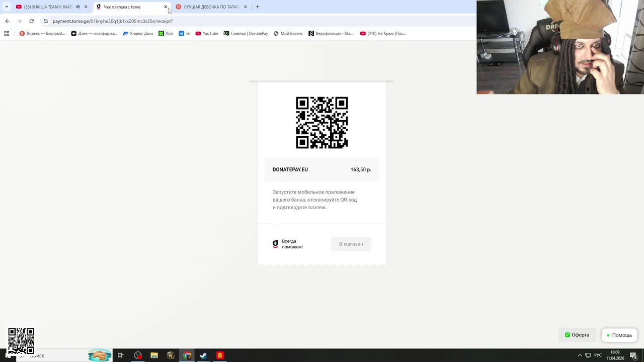Open the Оферта agreement button
Viewport: 644px width, 362px height.
coord(577,335)
